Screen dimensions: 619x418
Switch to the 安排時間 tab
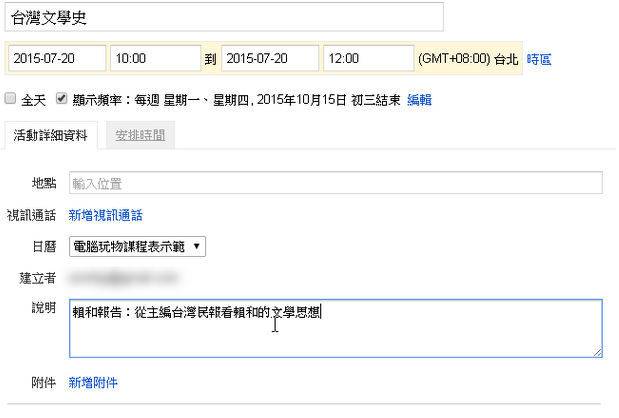140,135
